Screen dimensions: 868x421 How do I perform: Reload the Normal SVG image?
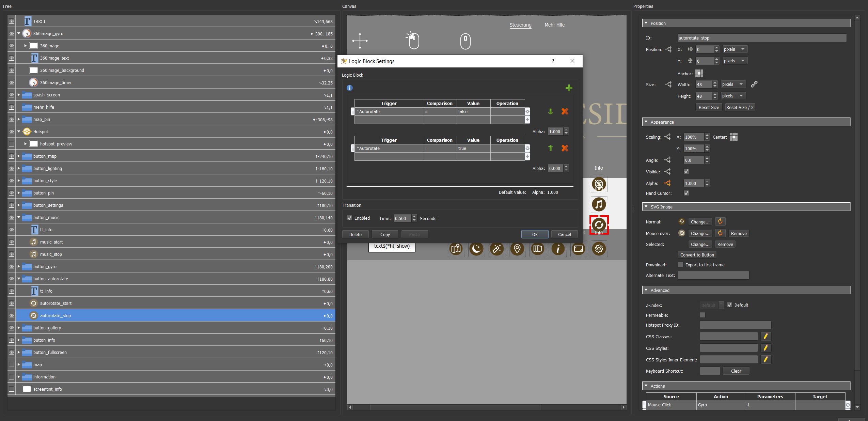click(x=720, y=222)
